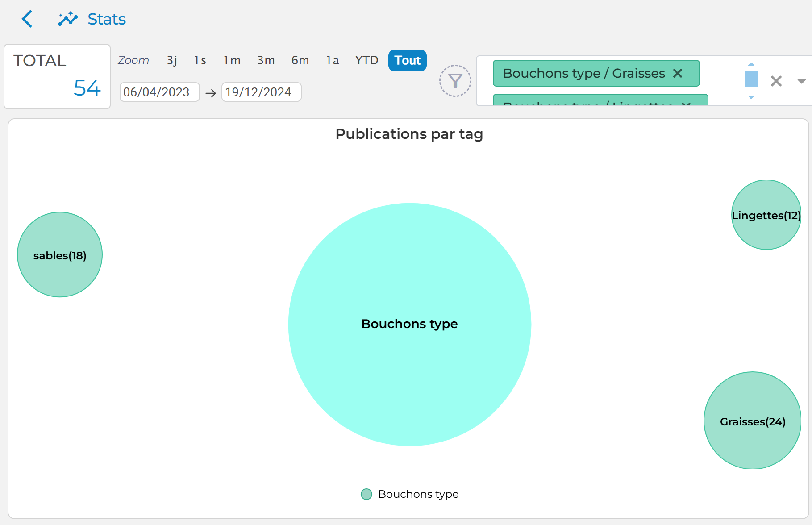Click the start date field 06/04/2023
Viewport: 812px width, 525px height.
pos(159,92)
